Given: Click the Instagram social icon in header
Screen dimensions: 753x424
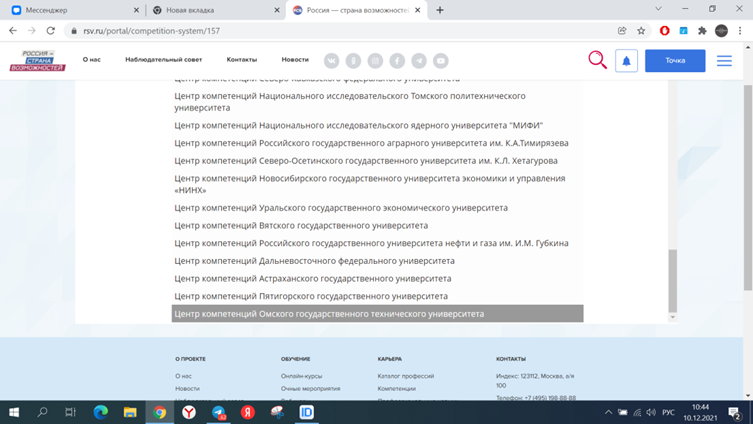Looking at the screenshot, I should coord(374,61).
